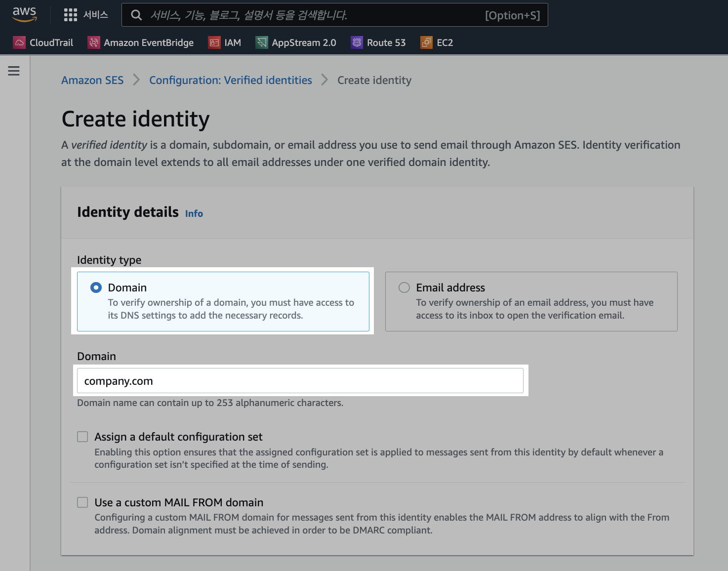
Task: Go to Amazon SES breadcrumb link
Action: click(x=92, y=80)
